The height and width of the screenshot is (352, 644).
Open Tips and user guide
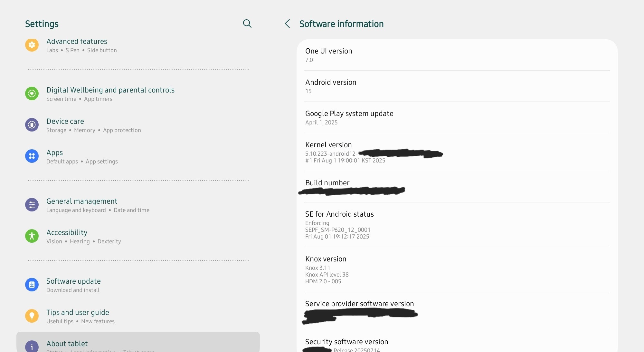click(138, 316)
